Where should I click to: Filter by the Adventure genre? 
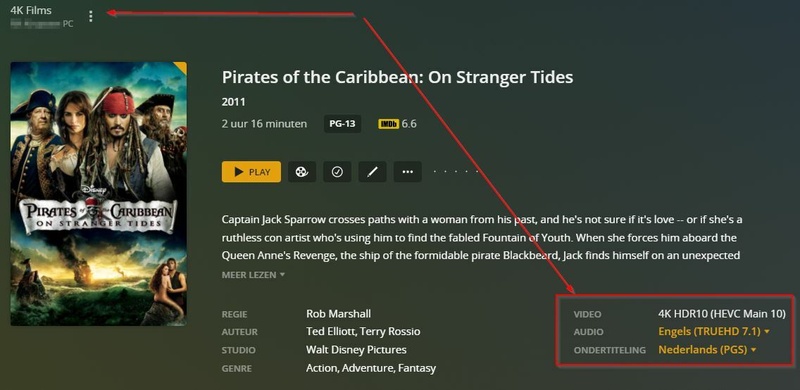coord(367,368)
